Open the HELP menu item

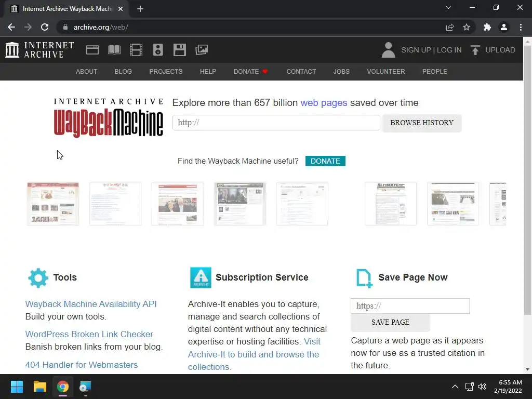[x=208, y=72]
